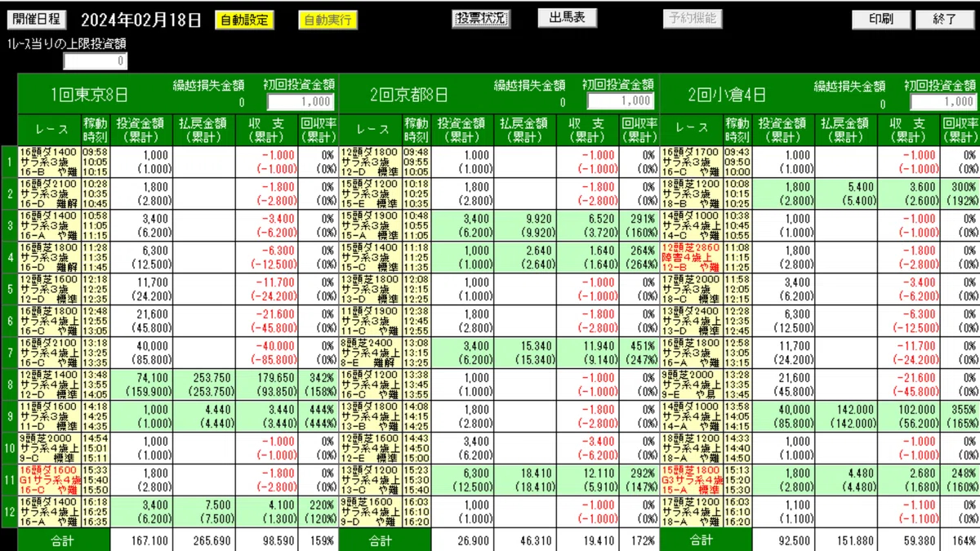Toggle the yellow 自動設定 button

(244, 20)
